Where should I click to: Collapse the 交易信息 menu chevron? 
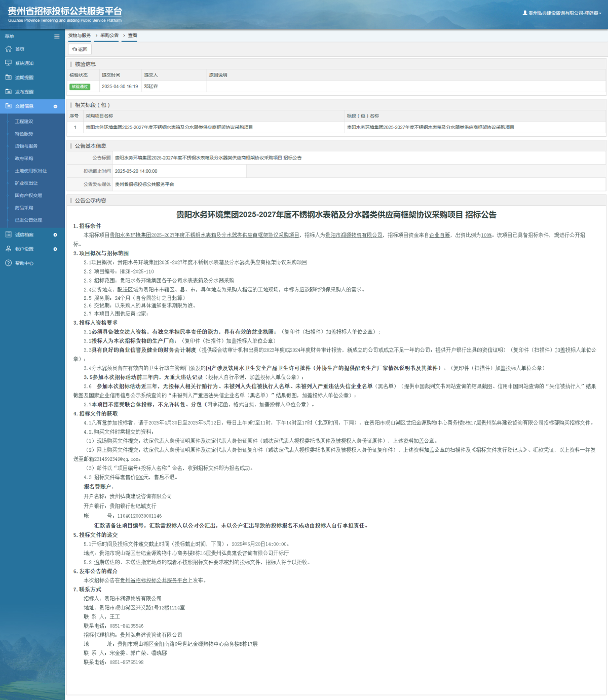pyautogui.click(x=55, y=106)
